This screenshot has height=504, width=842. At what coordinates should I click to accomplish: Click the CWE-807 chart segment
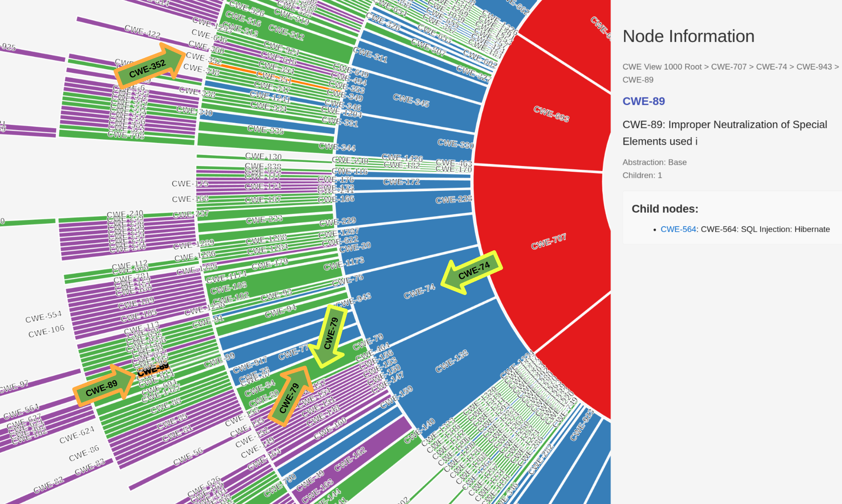(x=428, y=47)
